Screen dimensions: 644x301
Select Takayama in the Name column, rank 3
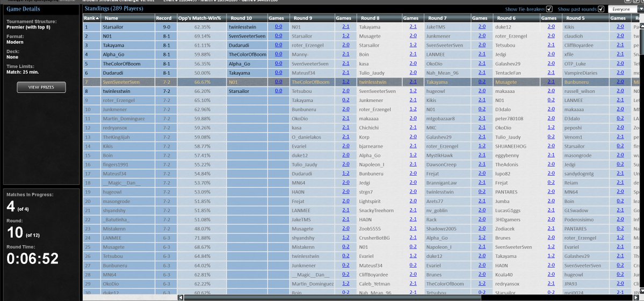pyautogui.click(x=113, y=45)
